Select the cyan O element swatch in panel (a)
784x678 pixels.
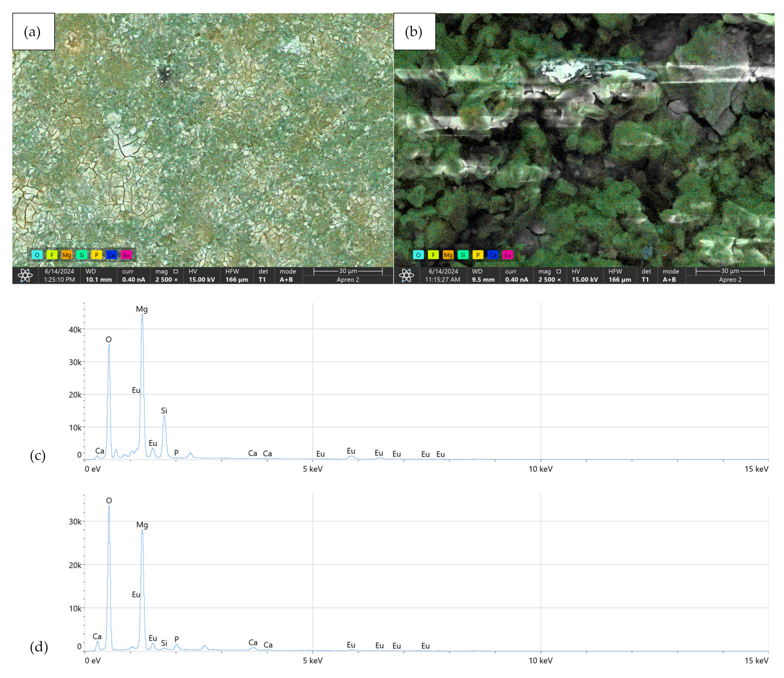pyautogui.click(x=37, y=255)
